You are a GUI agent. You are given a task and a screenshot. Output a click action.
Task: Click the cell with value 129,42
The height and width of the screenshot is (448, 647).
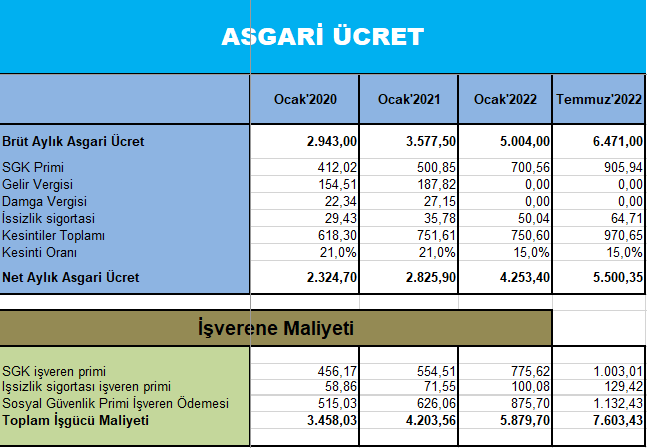point(599,387)
